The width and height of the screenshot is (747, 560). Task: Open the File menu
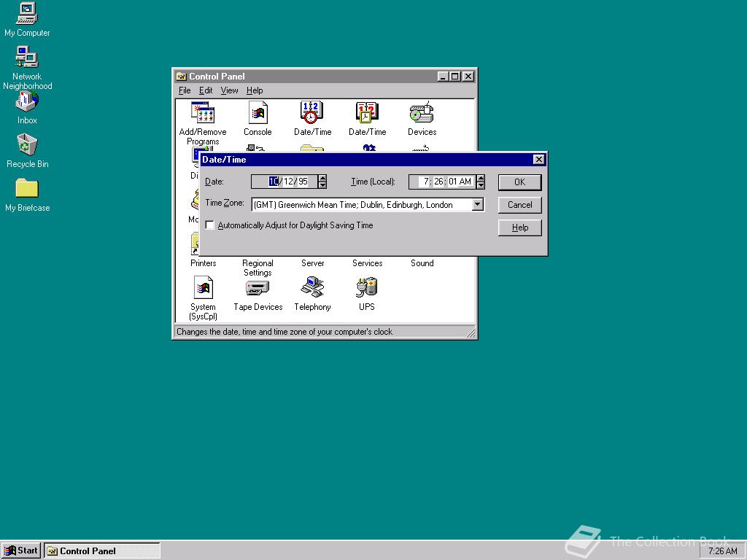pyautogui.click(x=185, y=90)
